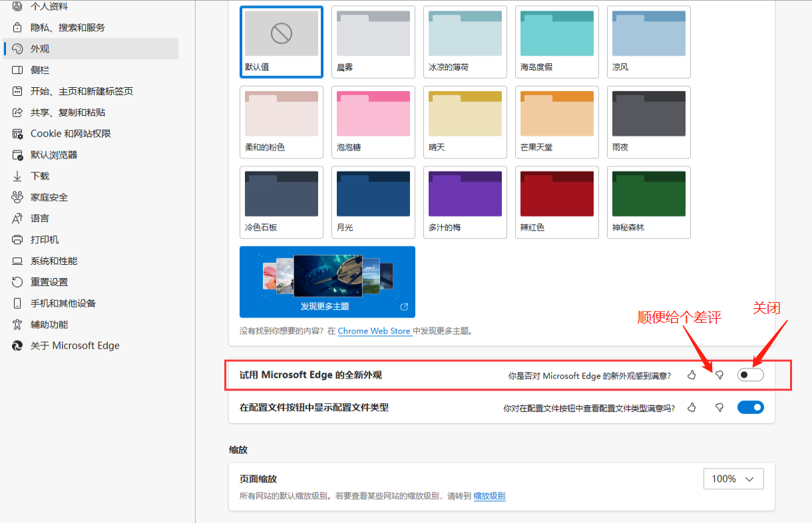Viewport: 812px width, 523px height.
Task: Open the Chrome Web Store link
Action: 374,331
